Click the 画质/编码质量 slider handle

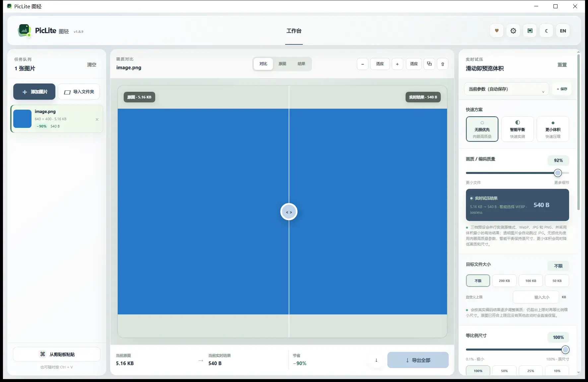(558, 173)
